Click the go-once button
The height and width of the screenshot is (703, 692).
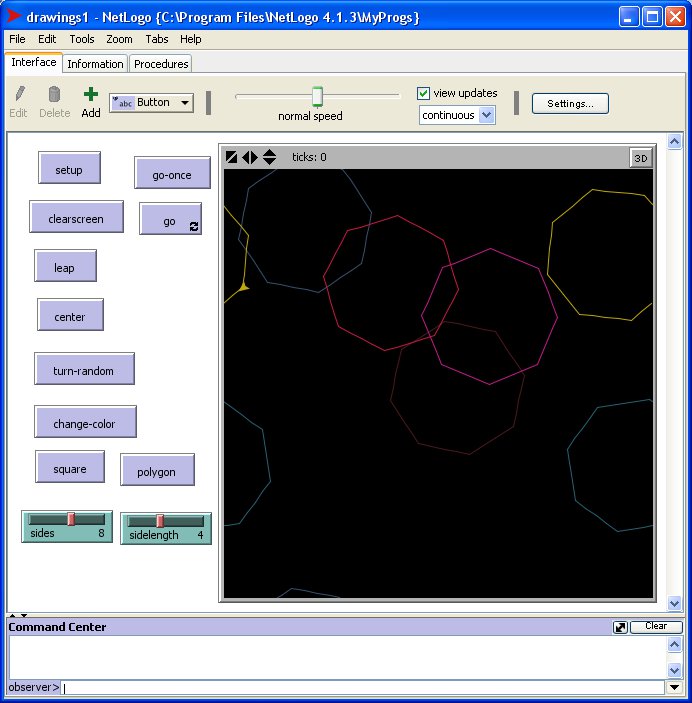(172, 173)
